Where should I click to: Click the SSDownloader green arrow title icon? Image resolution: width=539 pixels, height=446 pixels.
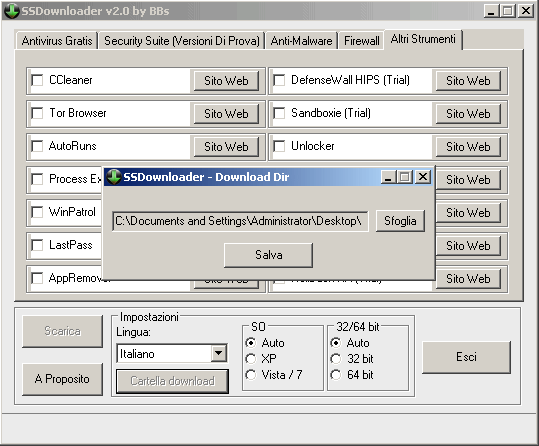coord(11,11)
